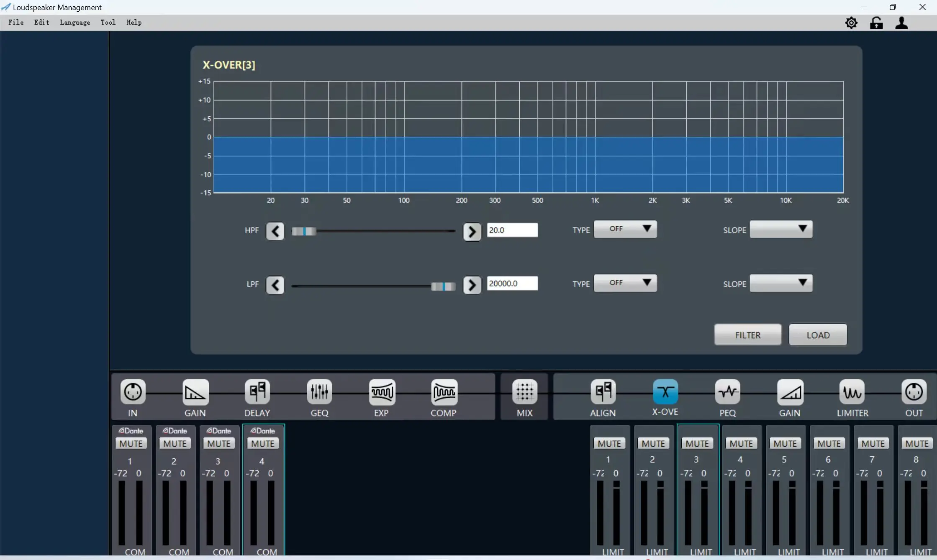Viewport: 937px width, 560px height.
Task: Click the LOAD button
Action: [x=818, y=335]
